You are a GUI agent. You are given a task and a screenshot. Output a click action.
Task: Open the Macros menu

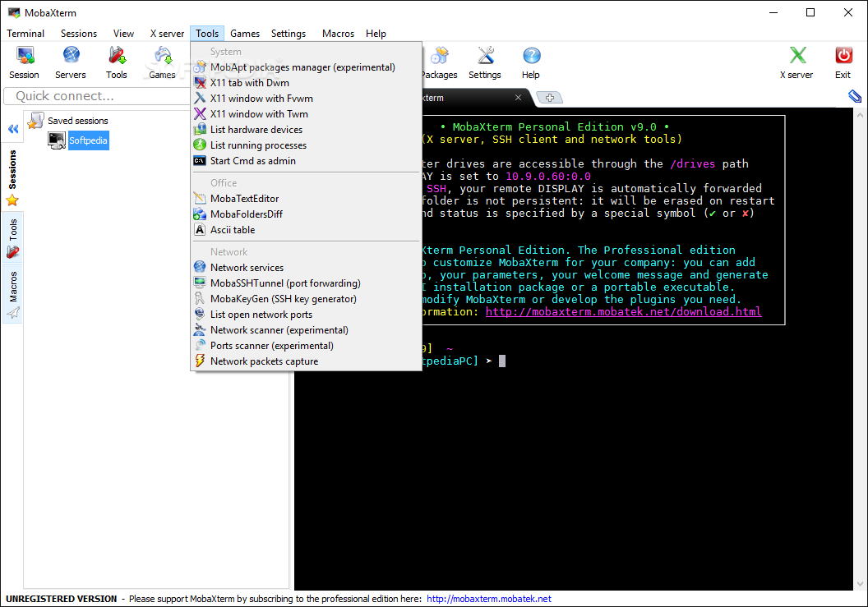338,34
